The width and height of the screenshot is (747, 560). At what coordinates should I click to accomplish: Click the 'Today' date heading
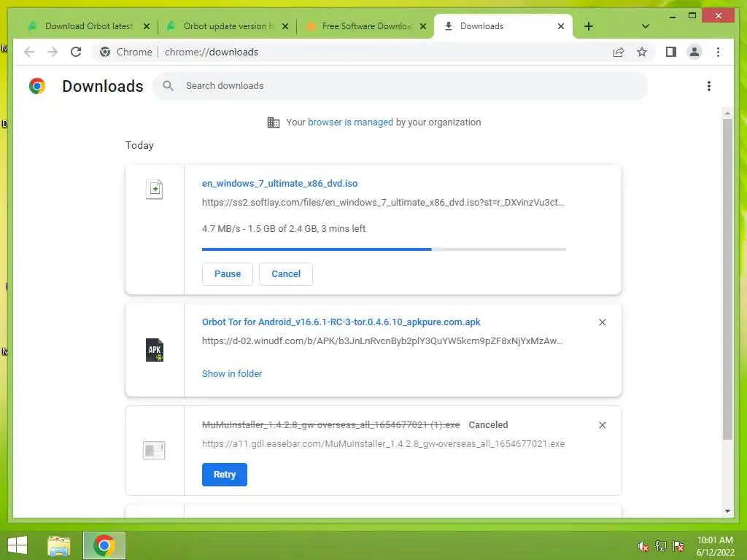(139, 145)
